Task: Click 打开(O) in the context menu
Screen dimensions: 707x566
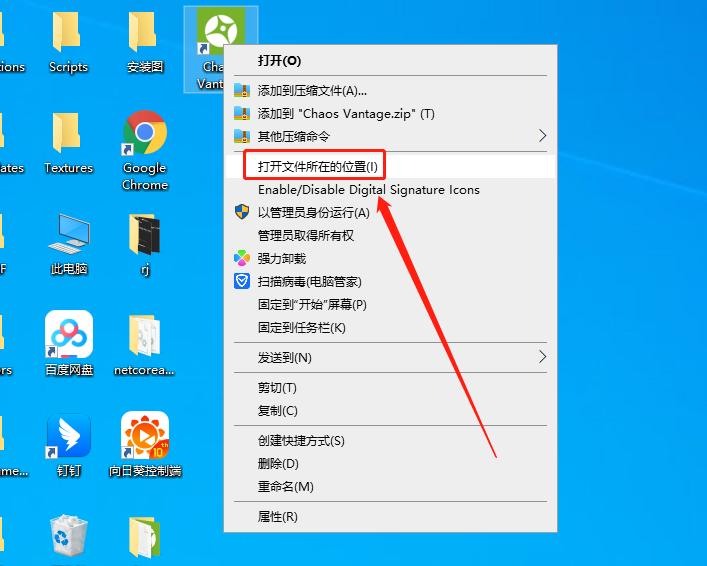Action: tap(279, 61)
